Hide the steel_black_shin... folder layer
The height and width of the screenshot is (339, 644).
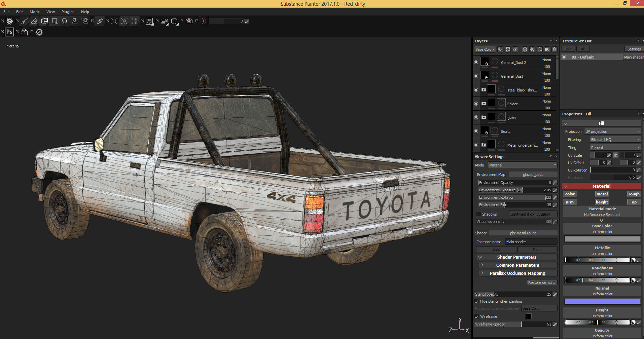pyautogui.click(x=476, y=90)
